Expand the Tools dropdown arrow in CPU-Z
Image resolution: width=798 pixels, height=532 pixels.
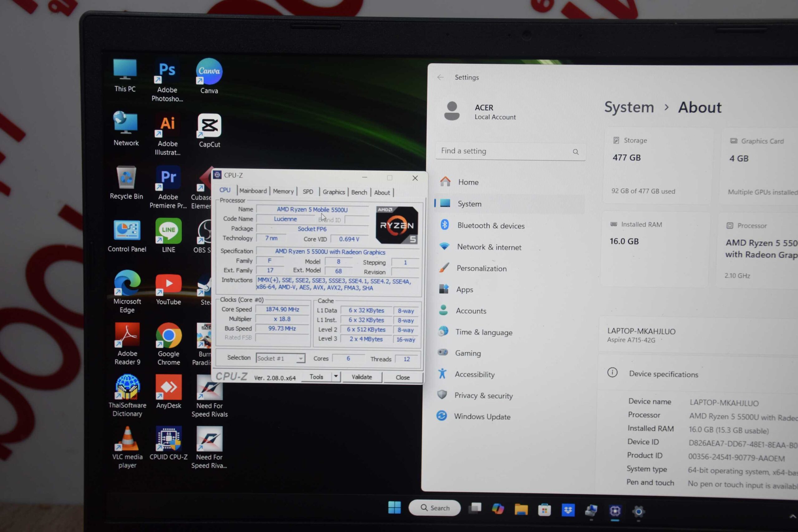click(336, 376)
